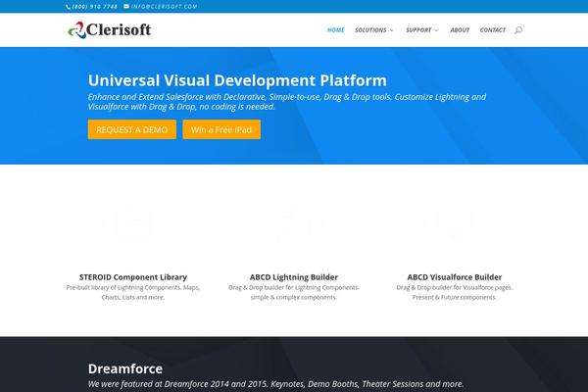Click the Clerisoft logo
588x392 pixels.
pyautogui.click(x=110, y=30)
